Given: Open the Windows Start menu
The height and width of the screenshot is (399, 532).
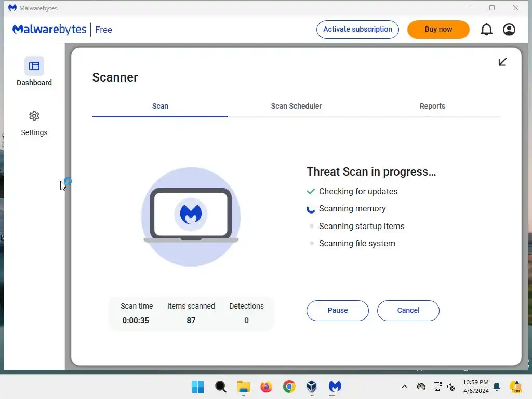Looking at the screenshot, I should [x=198, y=387].
